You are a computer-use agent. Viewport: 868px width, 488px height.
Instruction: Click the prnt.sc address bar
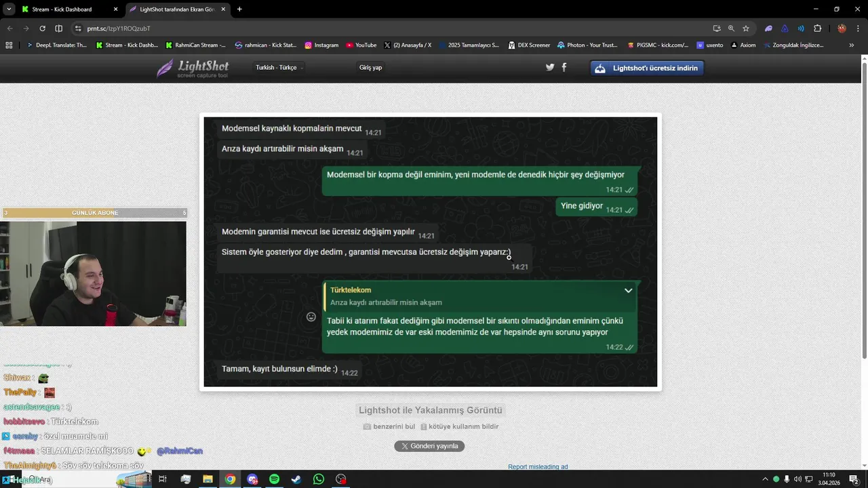pos(393,28)
